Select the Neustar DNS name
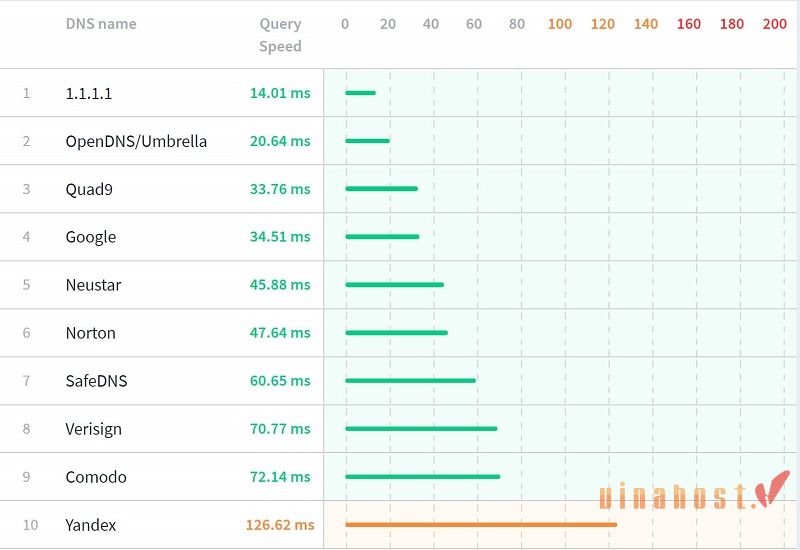Viewport: 800px width, 550px height. 93,285
